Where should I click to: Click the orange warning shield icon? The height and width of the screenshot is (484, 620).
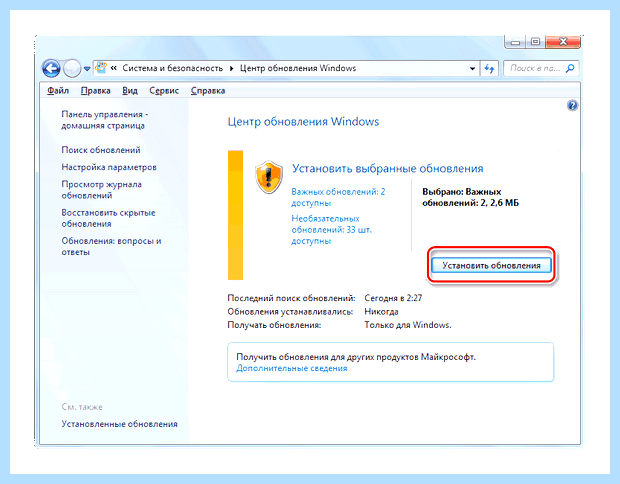(269, 177)
